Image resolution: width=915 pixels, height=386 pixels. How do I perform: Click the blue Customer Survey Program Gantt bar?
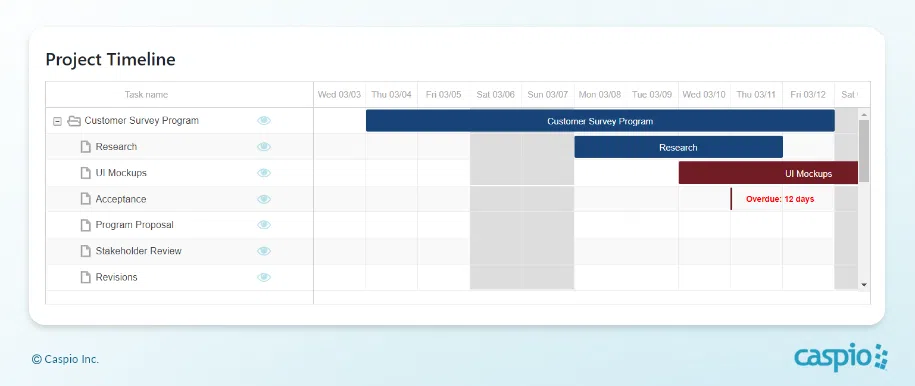[600, 121]
